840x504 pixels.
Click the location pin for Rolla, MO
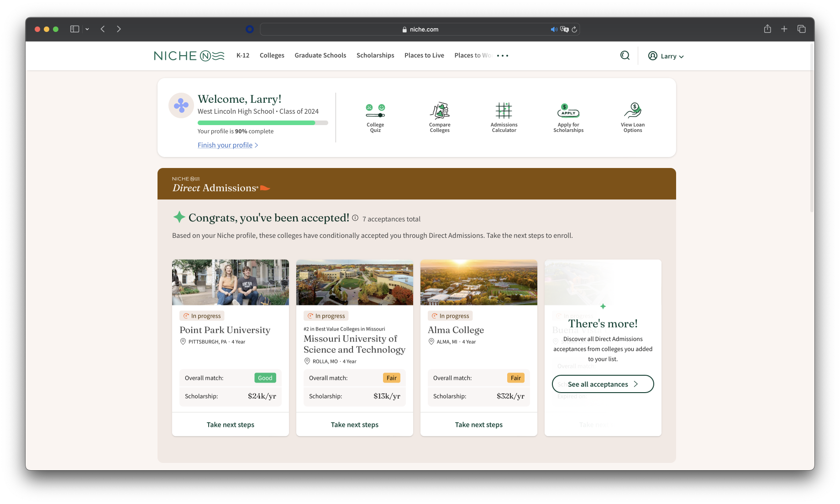point(307,361)
